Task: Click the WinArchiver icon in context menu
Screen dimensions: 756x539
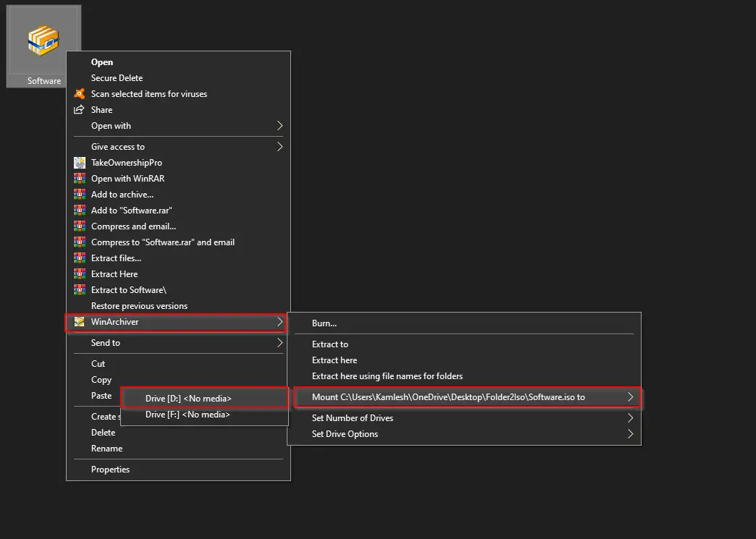Action: [x=79, y=321]
